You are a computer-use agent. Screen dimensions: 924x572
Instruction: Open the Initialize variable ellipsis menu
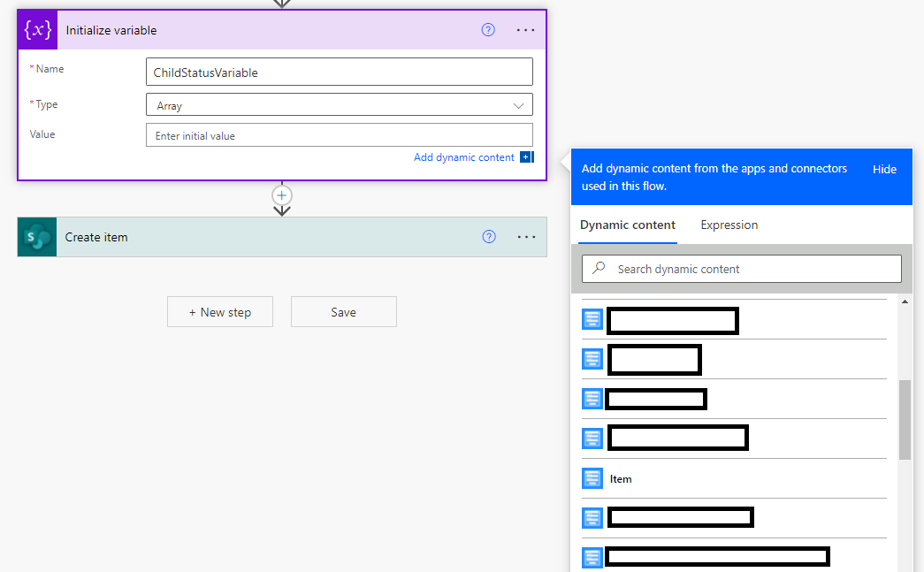tap(526, 30)
